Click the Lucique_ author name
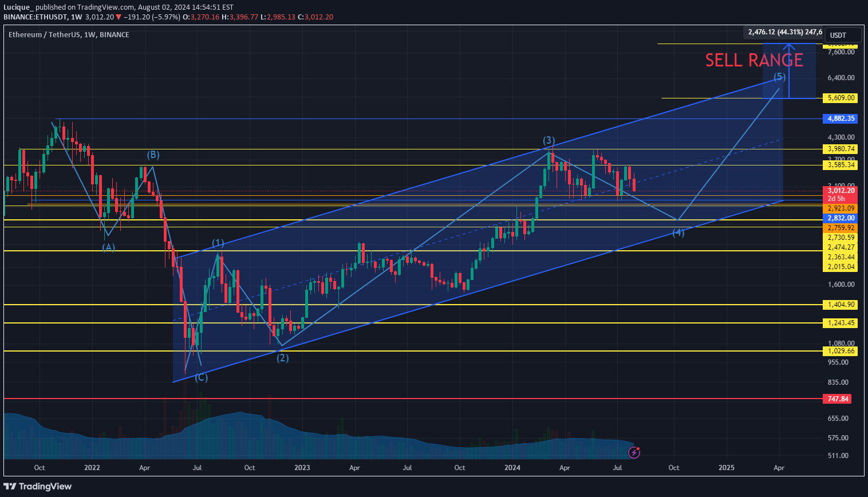Screen dimensions: 868x497 pos(18,7)
